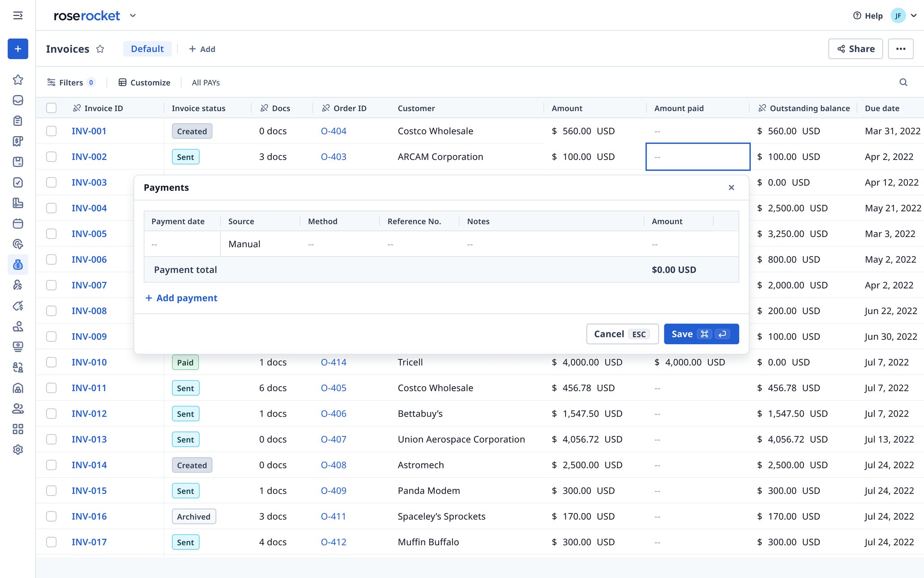
Task: Click the Payment date cell in dialog
Action: tap(182, 244)
